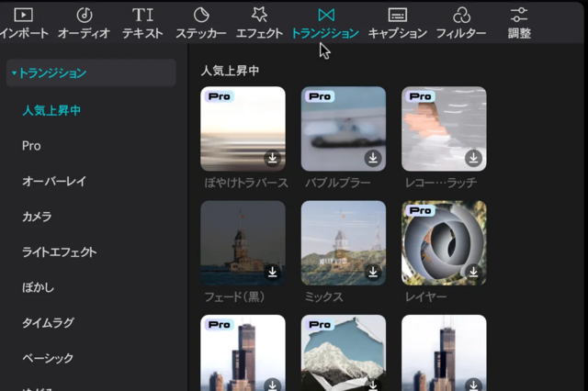Click the レイヤー label text
Image resolution: width=588 pixels, height=391 pixels.
pos(426,297)
